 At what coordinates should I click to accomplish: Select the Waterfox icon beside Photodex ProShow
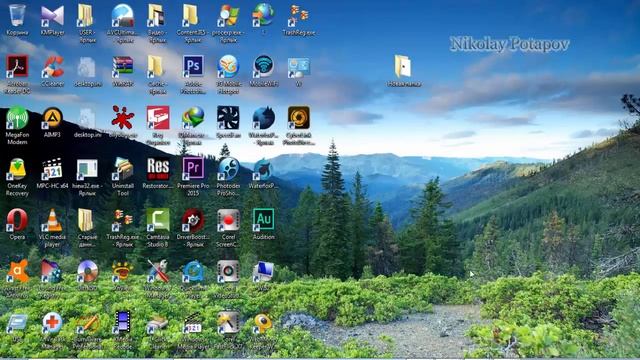click(263, 169)
